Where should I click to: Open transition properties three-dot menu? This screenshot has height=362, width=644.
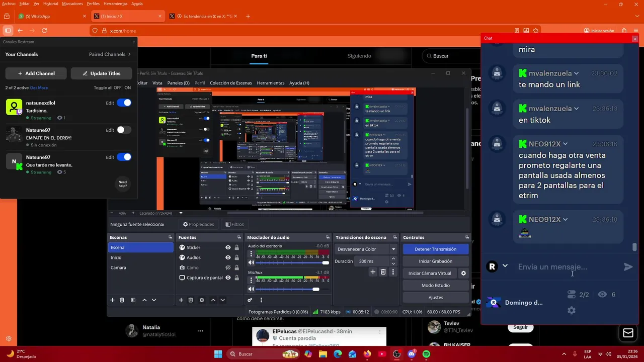click(392, 272)
